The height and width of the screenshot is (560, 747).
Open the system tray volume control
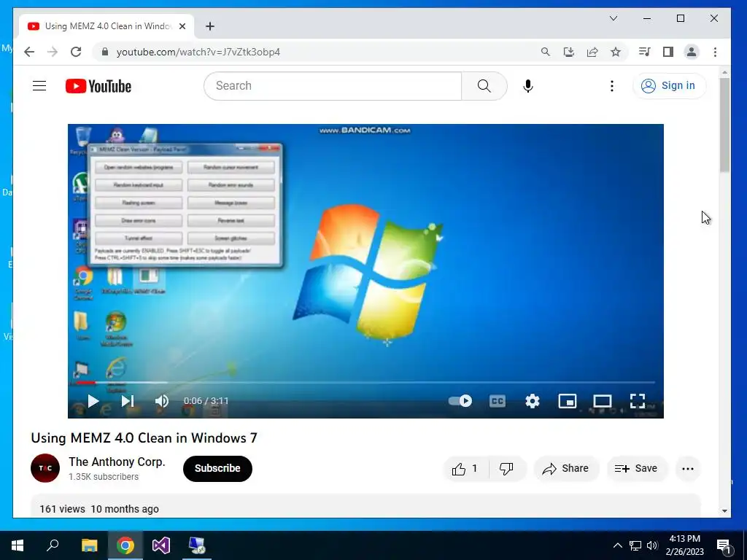(652, 545)
